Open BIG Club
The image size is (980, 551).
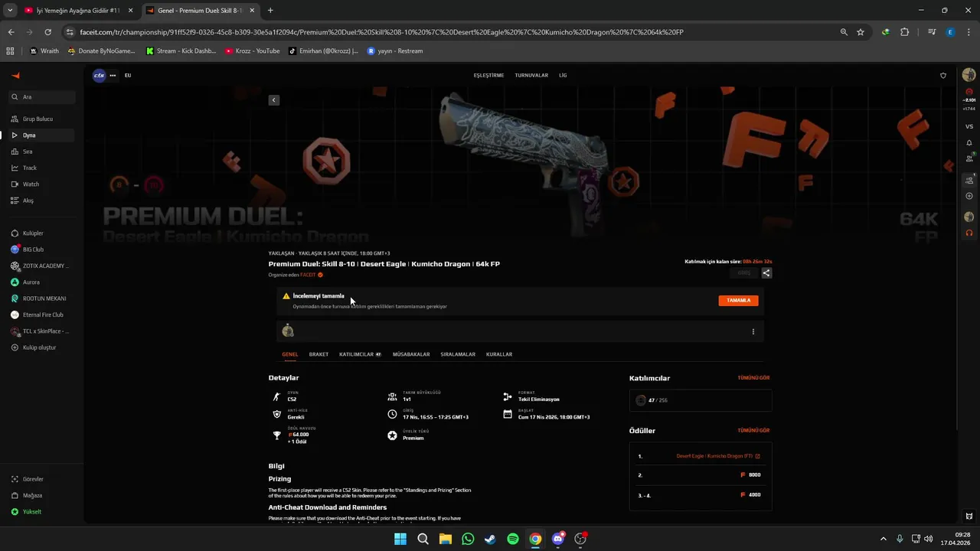41,249
